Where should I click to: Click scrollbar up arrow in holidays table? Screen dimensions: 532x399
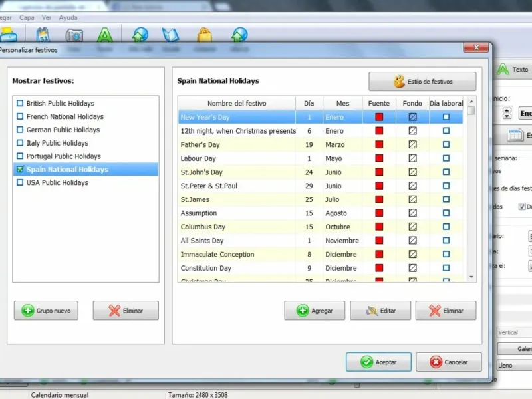[x=471, y=102]
